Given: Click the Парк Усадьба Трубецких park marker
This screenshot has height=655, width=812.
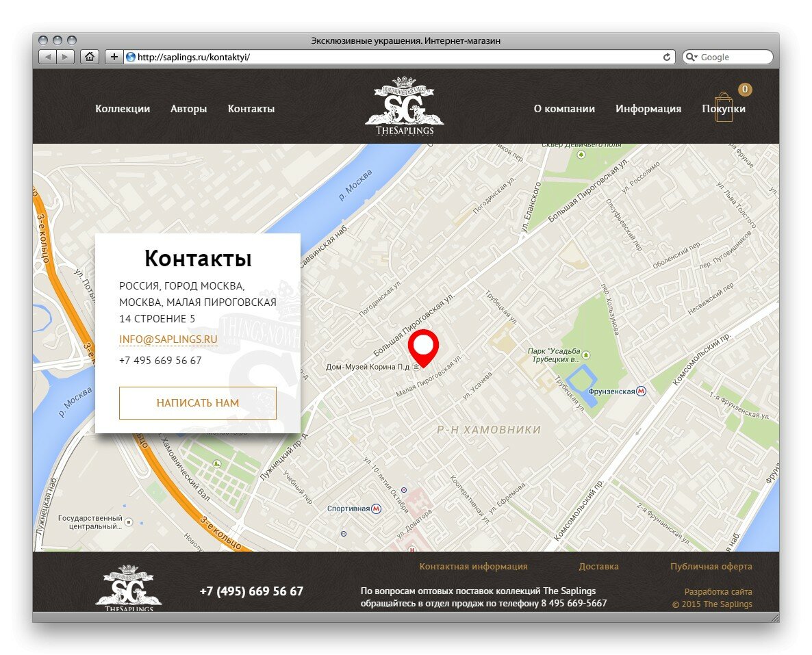Looking at the screenshot, I should point(585,355).
